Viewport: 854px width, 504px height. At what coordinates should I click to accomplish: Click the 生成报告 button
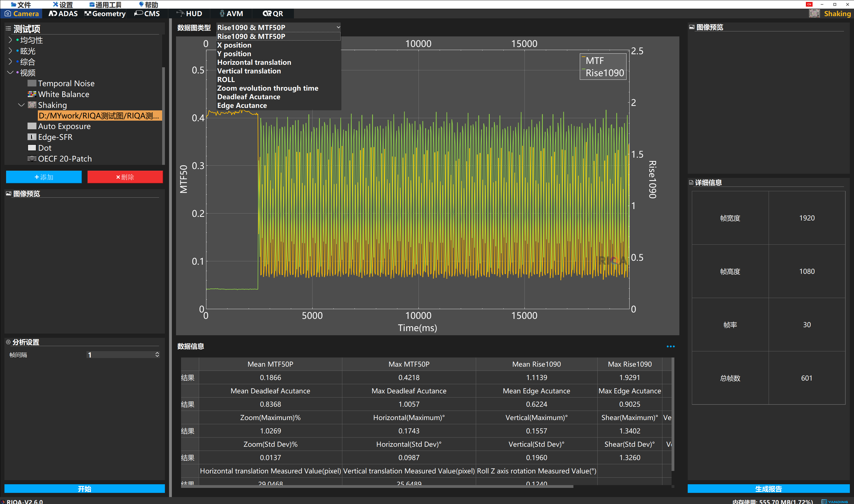(x=768, y=488)
